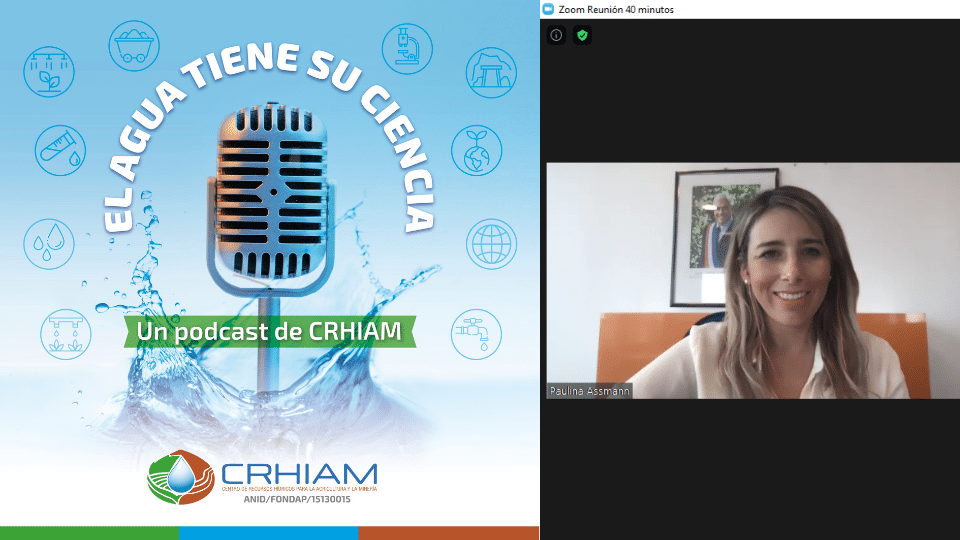Click the crop drip irrigation icon

(66, 334)
